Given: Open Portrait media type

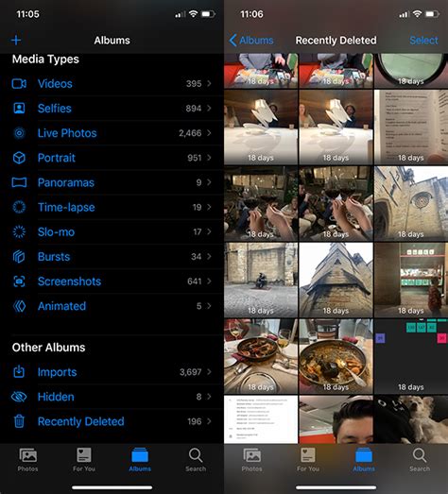Looking at the screenshot, I should click(112, 158).
